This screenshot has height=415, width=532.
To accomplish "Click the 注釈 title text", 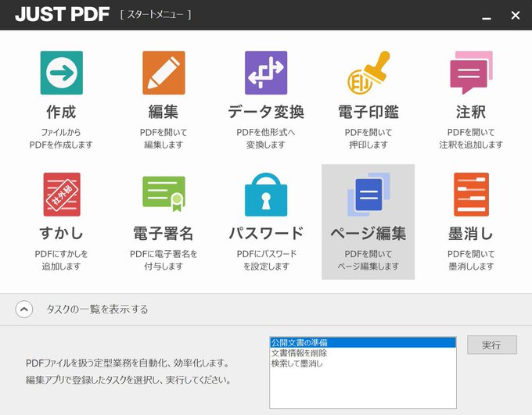I will point(471,112).
